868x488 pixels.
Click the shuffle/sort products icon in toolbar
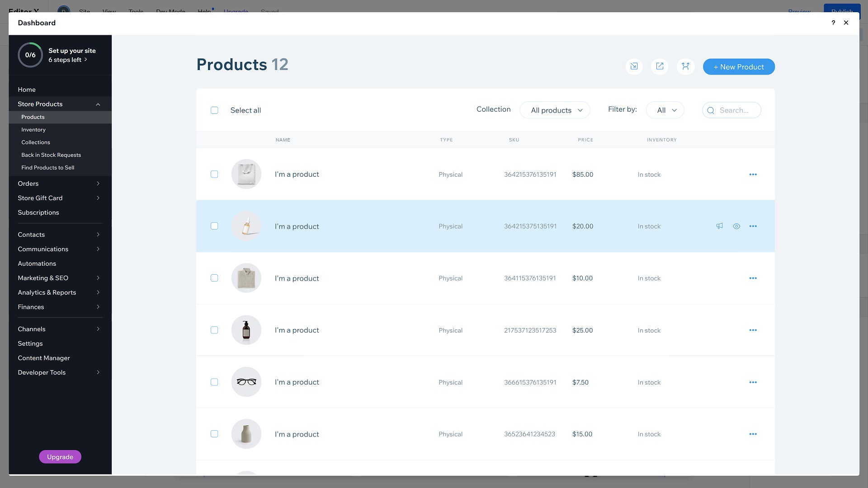click(x=685, y=66)
